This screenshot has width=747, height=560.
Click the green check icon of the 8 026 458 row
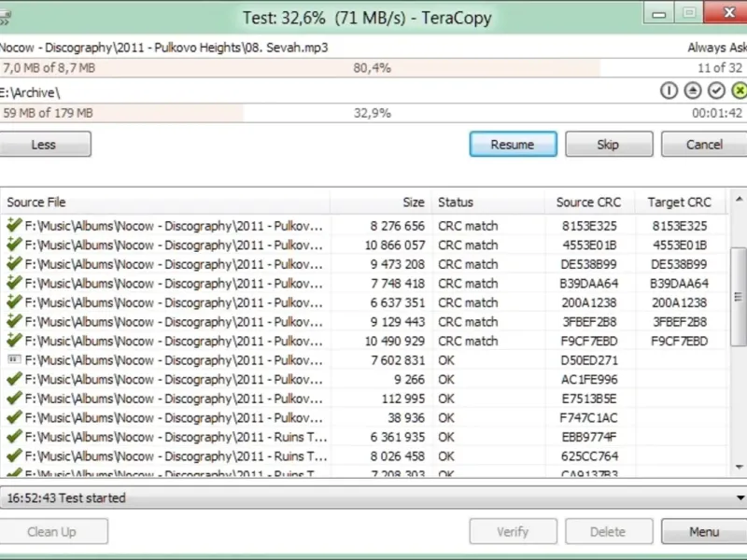point(14,455)
